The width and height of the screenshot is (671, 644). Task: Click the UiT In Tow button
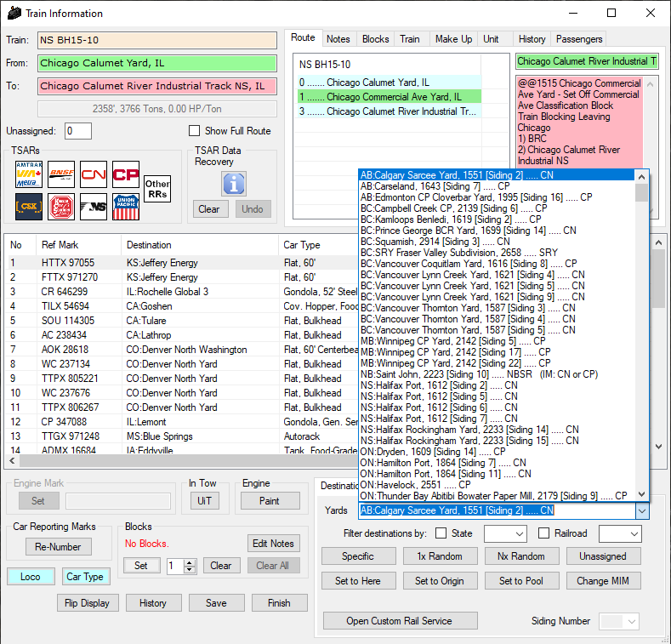pos(205,500)
